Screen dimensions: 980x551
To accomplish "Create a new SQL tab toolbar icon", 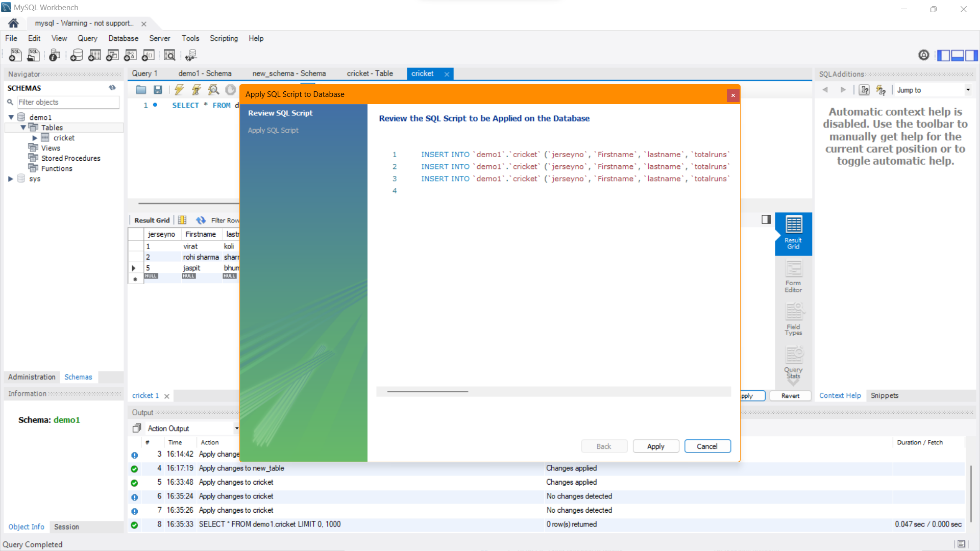I will (x=15, y=55).
